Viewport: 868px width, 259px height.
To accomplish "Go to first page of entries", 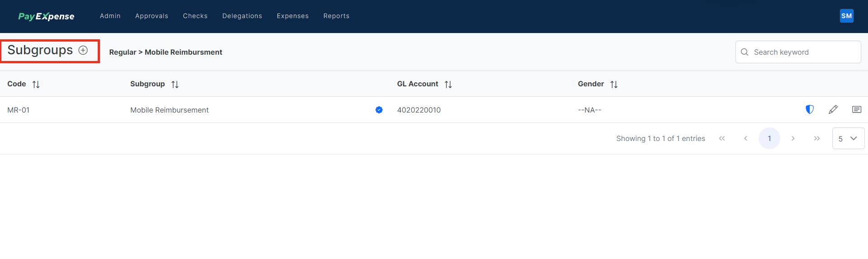I will coord(722,138).
